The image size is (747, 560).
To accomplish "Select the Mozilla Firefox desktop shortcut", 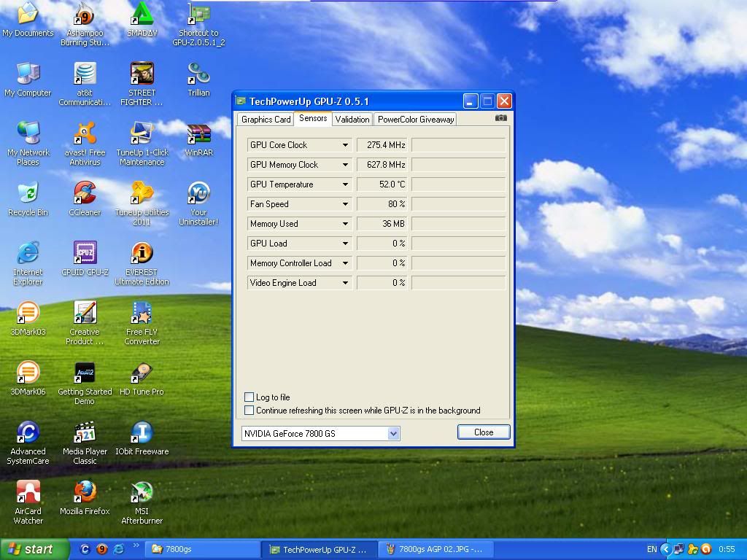I will [x=85, y=499].
